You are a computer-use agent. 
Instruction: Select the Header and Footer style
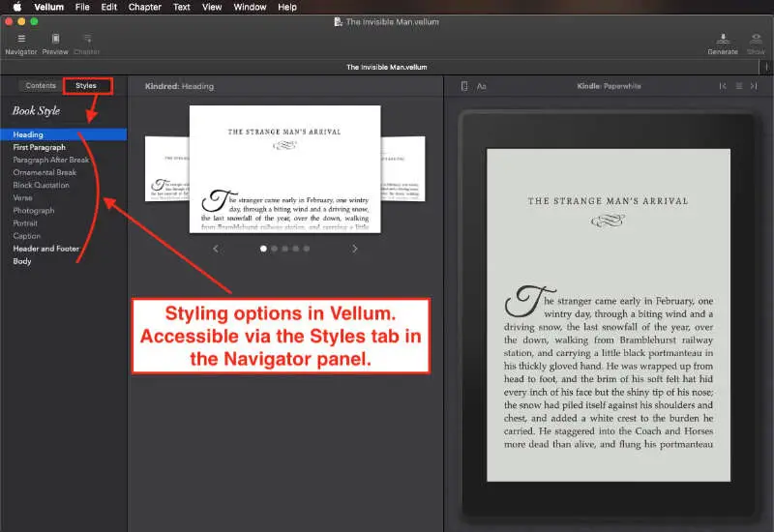click(45, 249)
